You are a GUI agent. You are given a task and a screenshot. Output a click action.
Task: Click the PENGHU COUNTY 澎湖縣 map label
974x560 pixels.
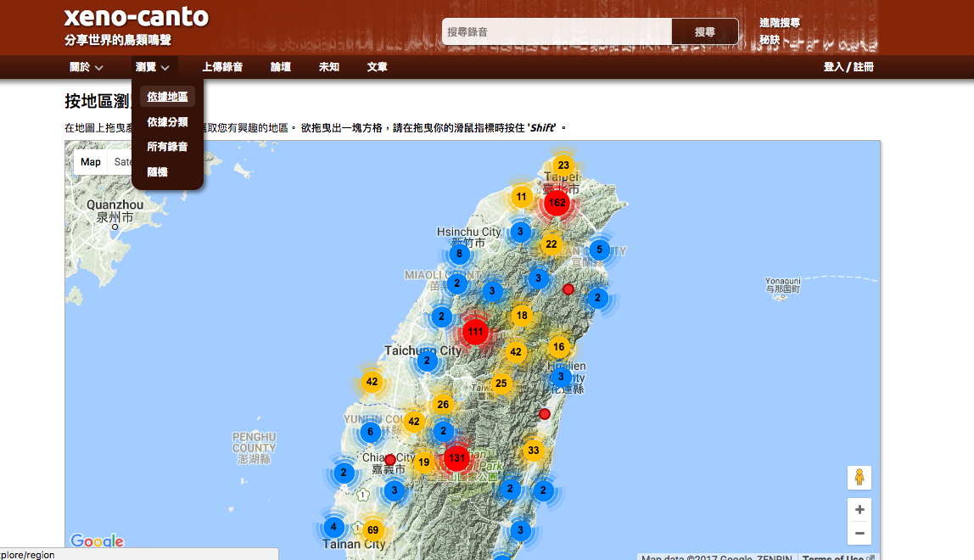[x=254, y=448]
